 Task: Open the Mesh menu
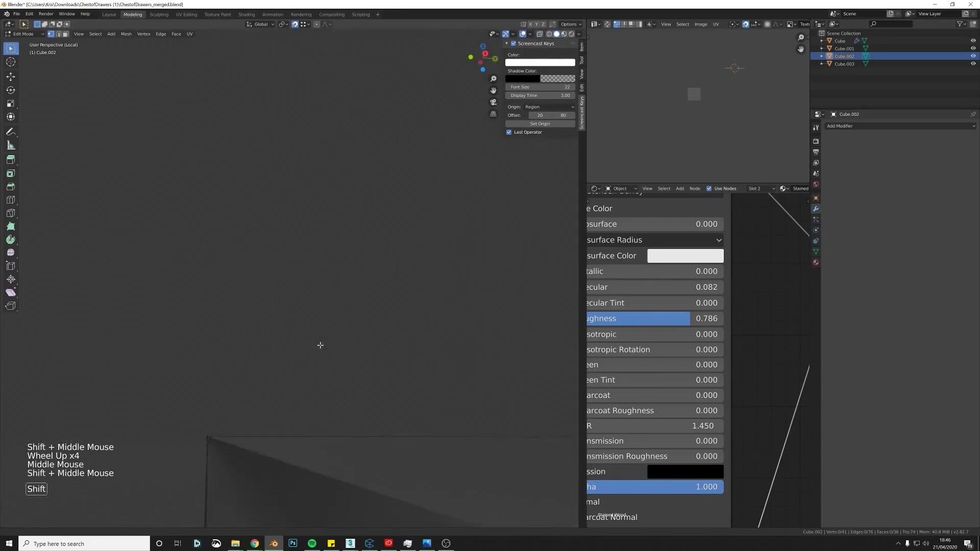pyautogui.click(x=126, y=34)
